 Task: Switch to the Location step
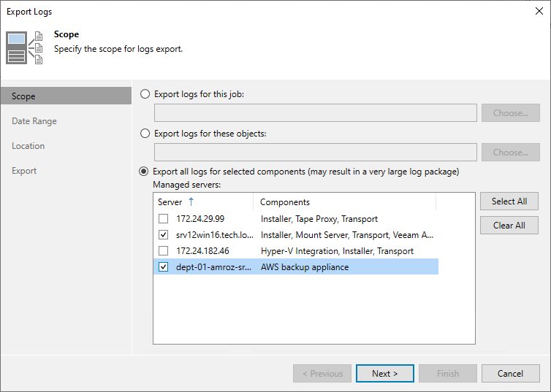click(28, 146)
